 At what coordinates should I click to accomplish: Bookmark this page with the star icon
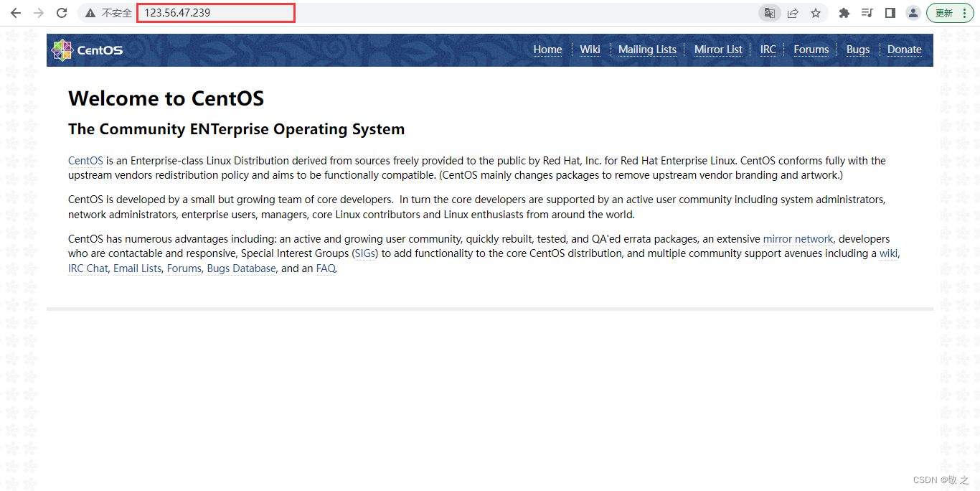816,13
